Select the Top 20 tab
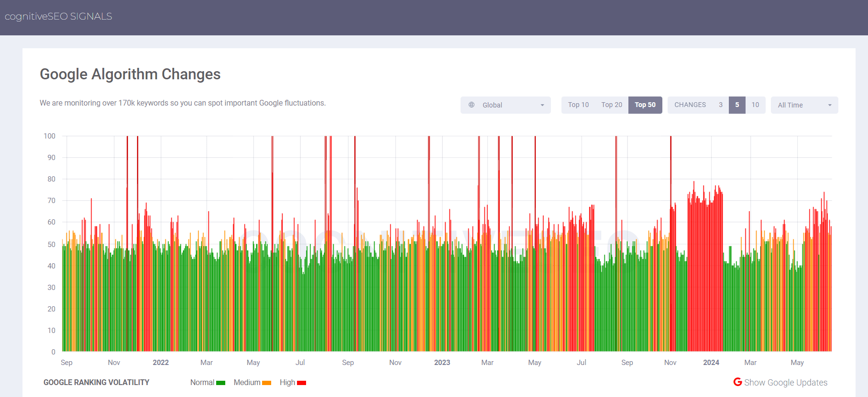The image size is (868, 397). click(x=612, y=105)
